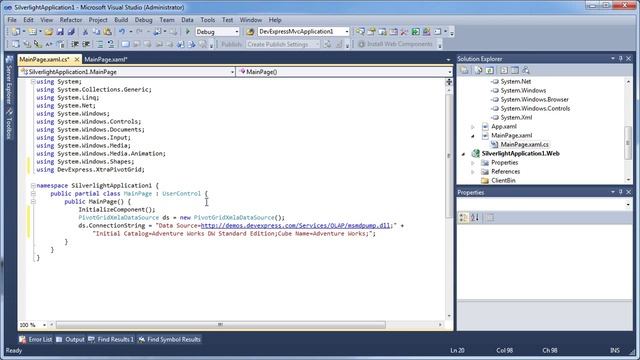Open the Find Symbol Results tab
Screen dimensions: 640x360
pyautogui.click(x=169, y=339)
